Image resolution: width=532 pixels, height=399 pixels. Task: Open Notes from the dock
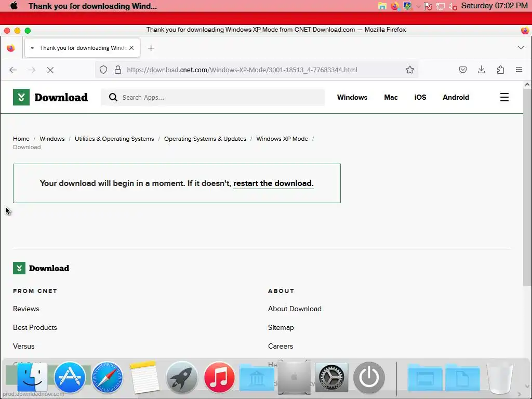(x=144, y=377)
